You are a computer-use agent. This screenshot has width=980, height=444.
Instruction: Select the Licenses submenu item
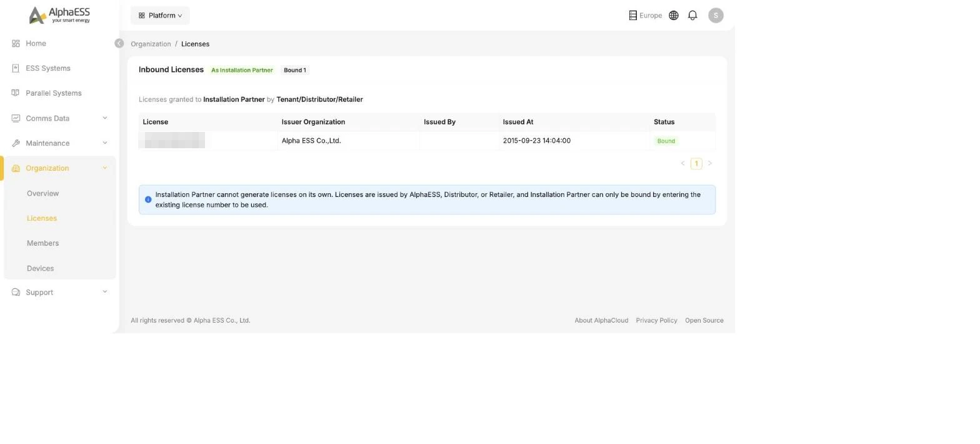click(x=42, y=218)
